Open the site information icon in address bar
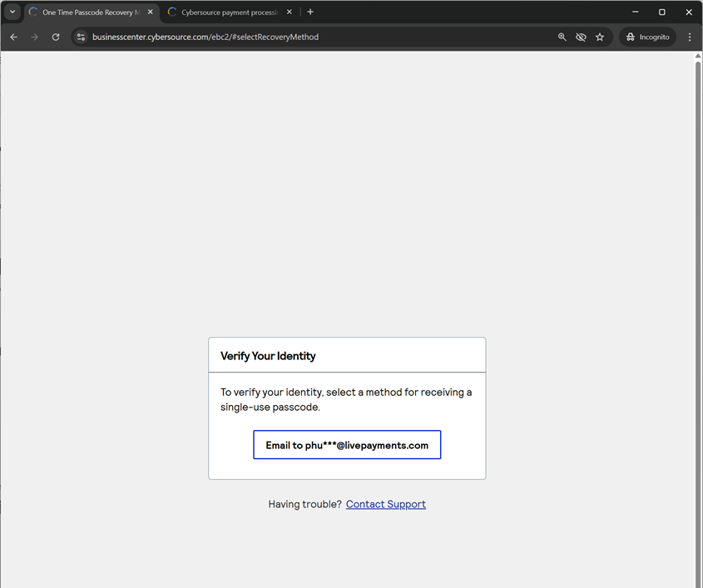This screenshot has width=703, height=588. coord(81,37)
